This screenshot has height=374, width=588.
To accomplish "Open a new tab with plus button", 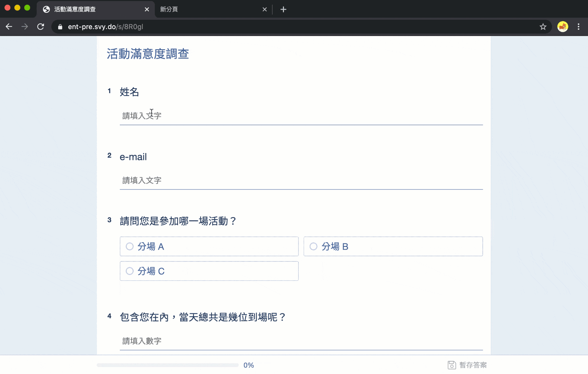I will (x=283, y=9).
